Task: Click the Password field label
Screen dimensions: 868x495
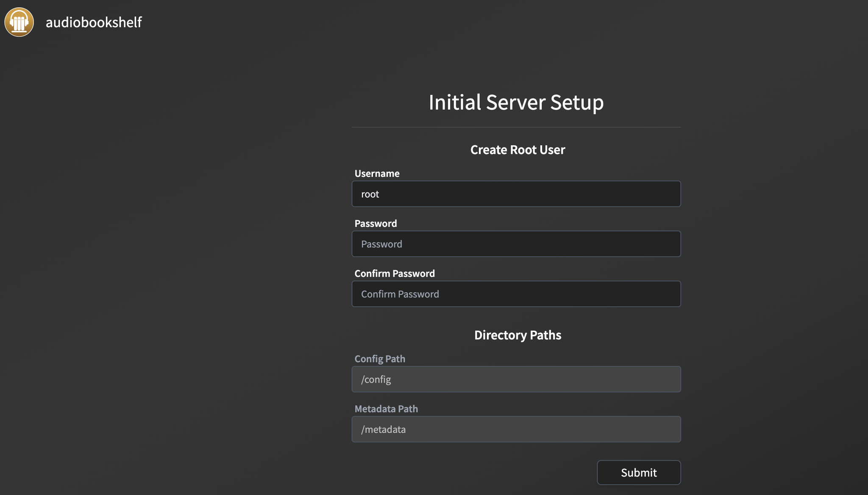Action: click(376, 223)
